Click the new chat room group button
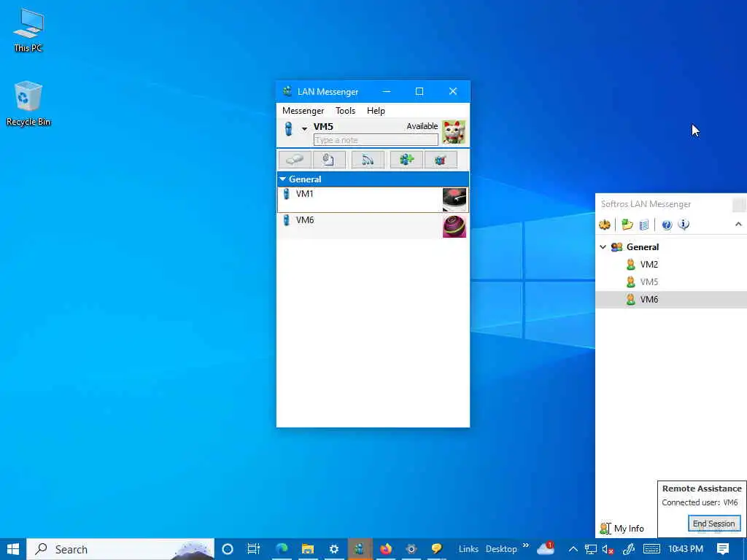The image size is (747, 560). point(406,160)
